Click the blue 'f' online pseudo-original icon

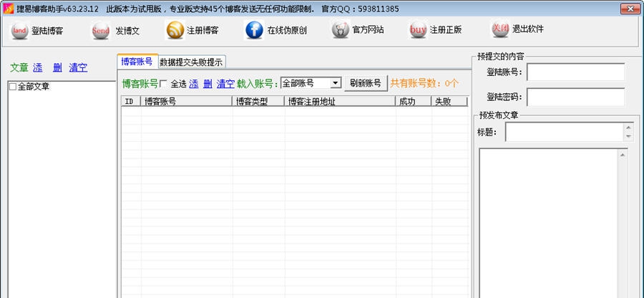254,30
